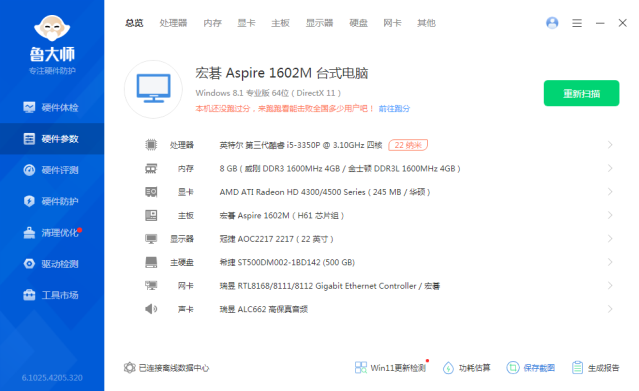Click the 22 纳米 badge

click(408, 145)
